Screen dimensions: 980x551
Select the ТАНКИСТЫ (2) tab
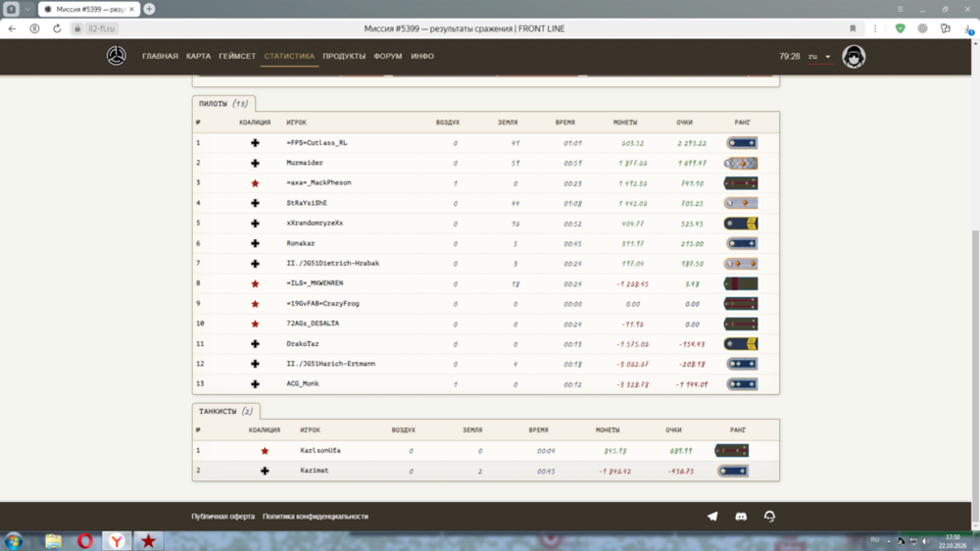[225, 412]
